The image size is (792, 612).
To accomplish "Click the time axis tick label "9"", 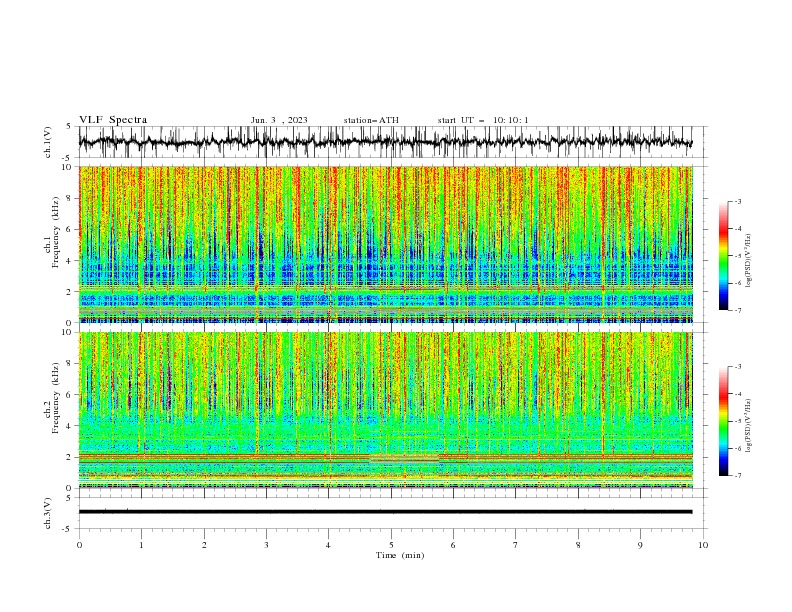I will pos(640,545).
